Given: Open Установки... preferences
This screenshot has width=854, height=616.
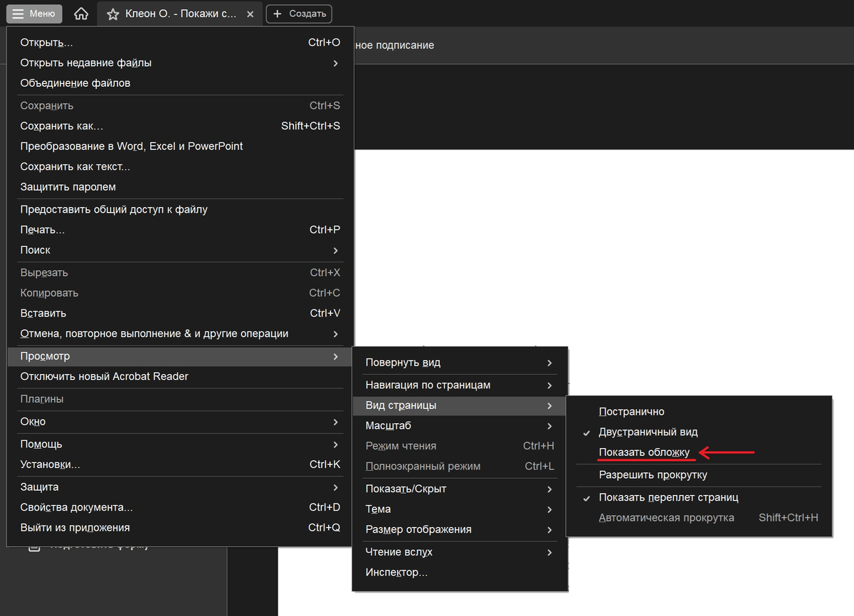Looking at the screenshot, I should tap(180, 464).
